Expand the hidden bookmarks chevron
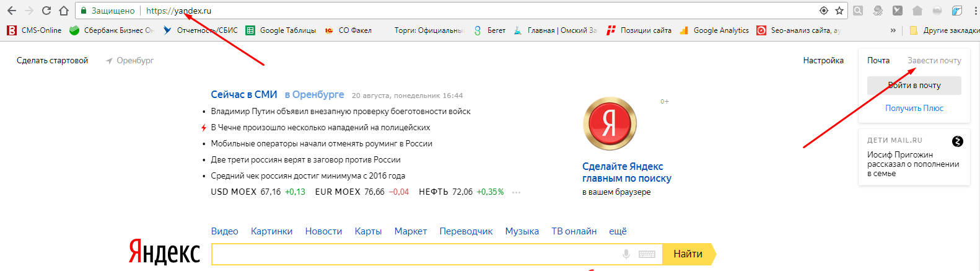 point(893,30)
